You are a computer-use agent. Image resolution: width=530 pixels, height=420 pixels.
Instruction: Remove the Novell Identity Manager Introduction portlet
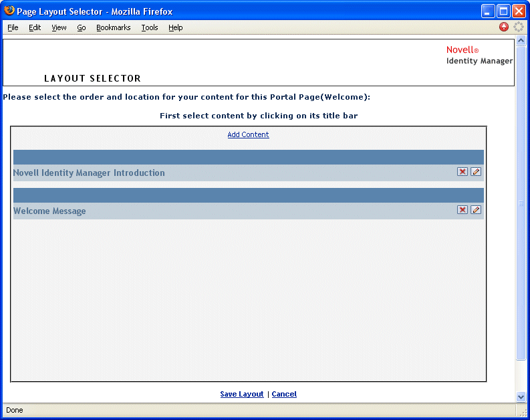462,172
